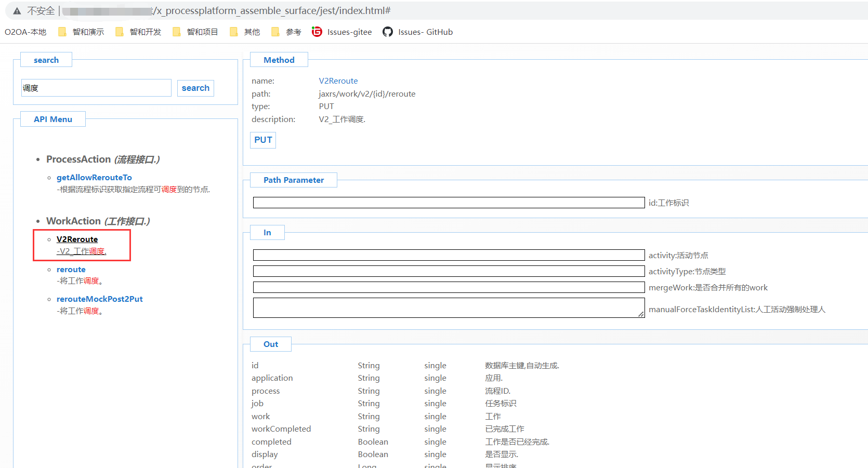Focus the search keyword input field

pyautogui.click(x=96, y=88)
